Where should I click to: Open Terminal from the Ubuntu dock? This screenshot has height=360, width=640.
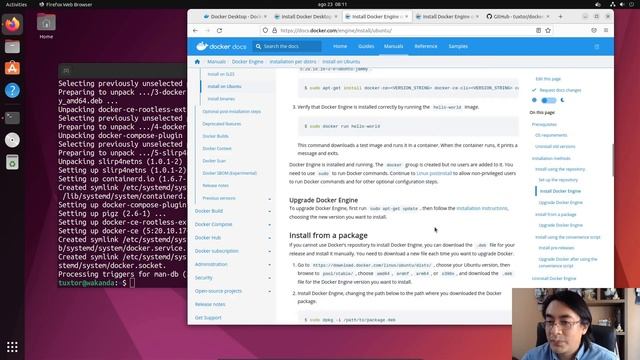[12, 118]
